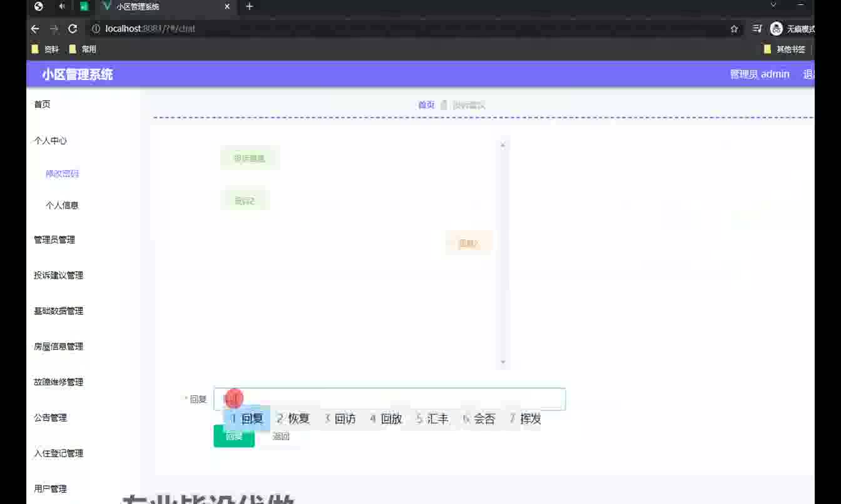Viewport: 841px width, 504px height.
Task: Close the 小区管理系统 browser tab
Action: click(x=227, y=7)
